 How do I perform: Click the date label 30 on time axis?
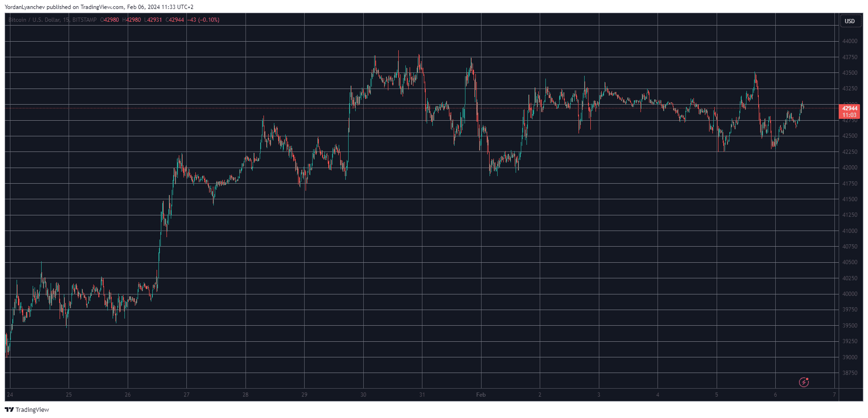pyautogui.click(x=363, y=395)
